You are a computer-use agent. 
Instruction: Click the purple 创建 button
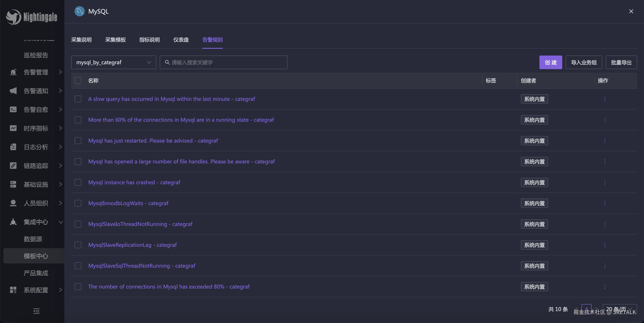(x=551, y=62)
